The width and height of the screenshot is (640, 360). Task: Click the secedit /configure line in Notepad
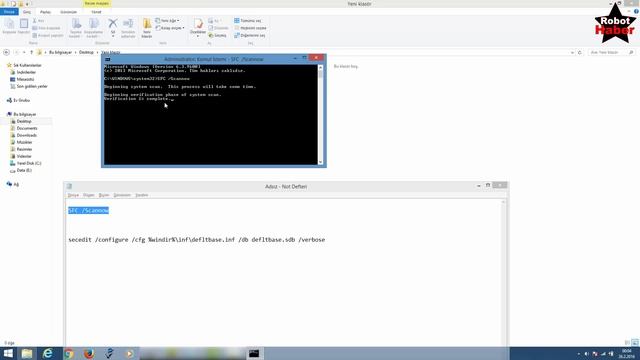point(197,240)
